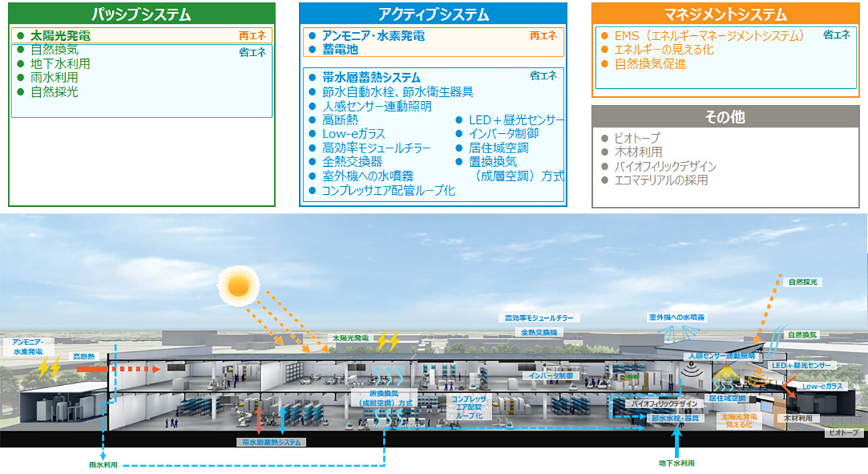This screenshot has width=868, height=474.
Task: Select the アクティブシステム blue header
Action: pos(433,14)
